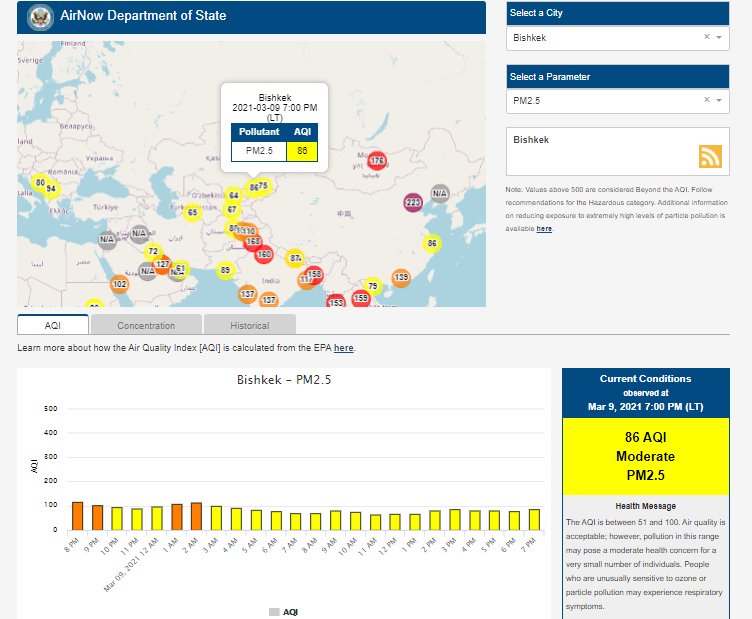752x619 pixels.
Task: Open the Bishkek RSS feed icon
Action: click(710, 156)
